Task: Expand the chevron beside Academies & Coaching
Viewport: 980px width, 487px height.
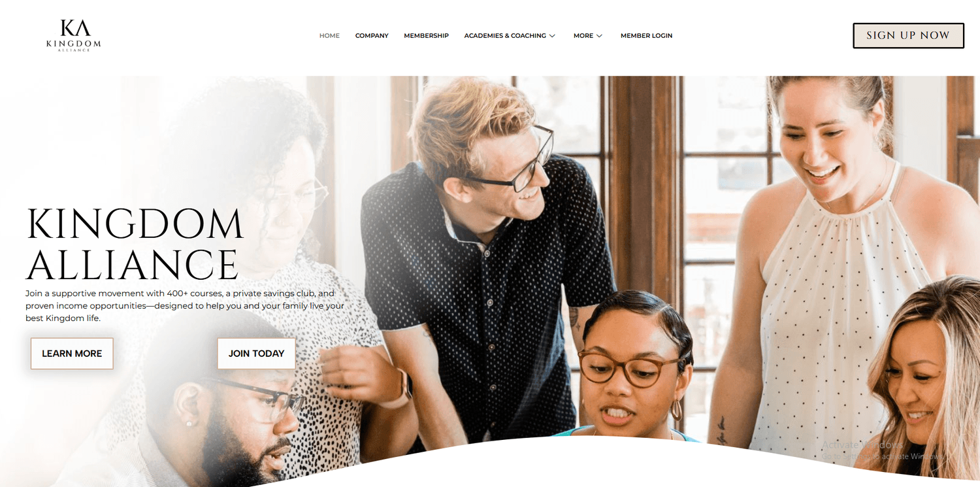Action: tap(552, 36)
